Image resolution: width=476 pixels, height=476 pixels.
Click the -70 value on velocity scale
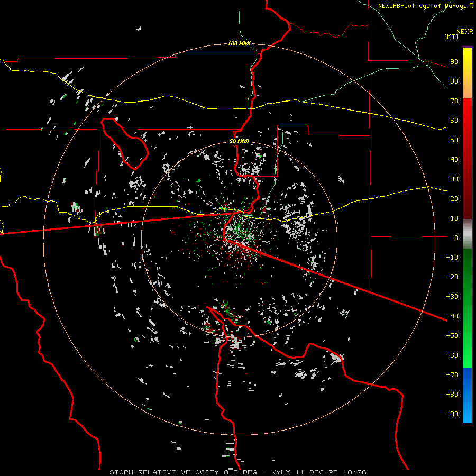tap(452, 375)
